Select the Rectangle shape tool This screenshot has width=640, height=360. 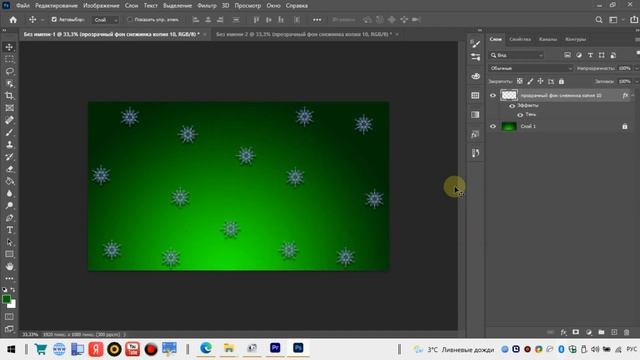[9, 254]
